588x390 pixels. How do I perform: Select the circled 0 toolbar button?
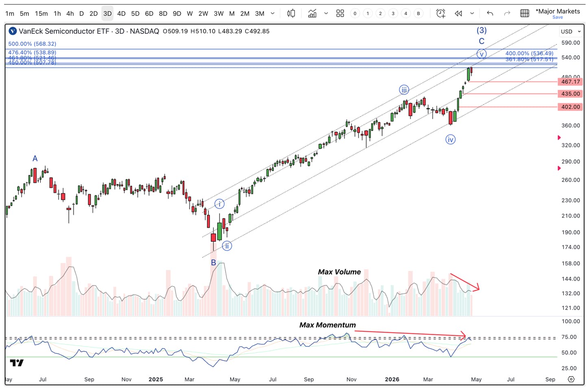[x=355, y=13]
